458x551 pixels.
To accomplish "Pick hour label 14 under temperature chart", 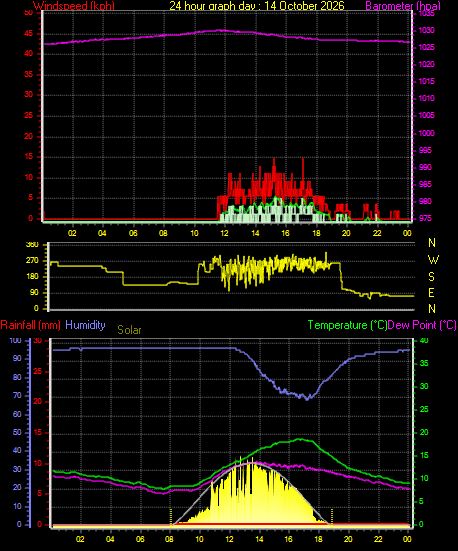I will pyautogui.click(x=259, y=539).
